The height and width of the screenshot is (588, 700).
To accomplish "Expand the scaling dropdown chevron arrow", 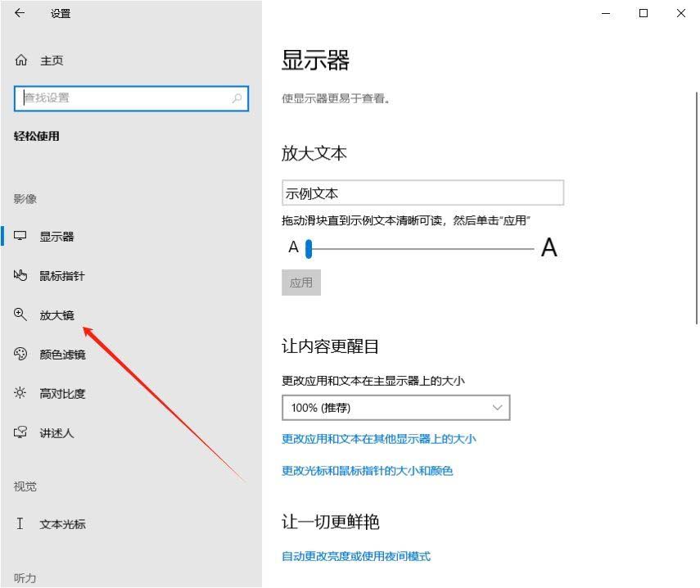I will 497,408.
